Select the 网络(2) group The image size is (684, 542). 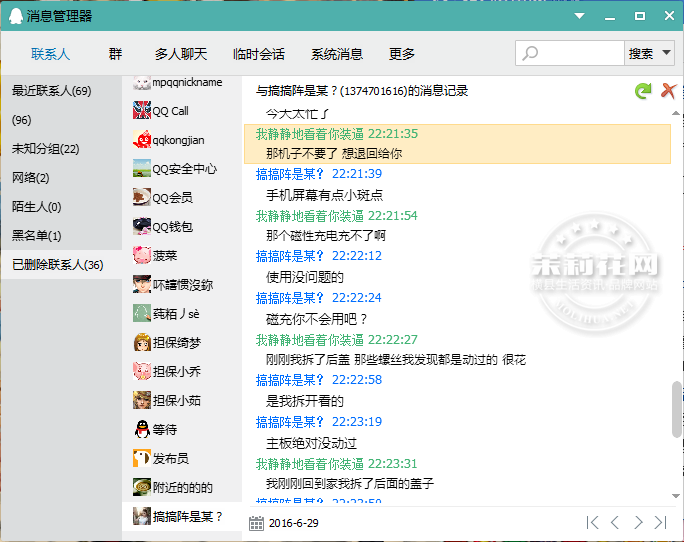61,178
